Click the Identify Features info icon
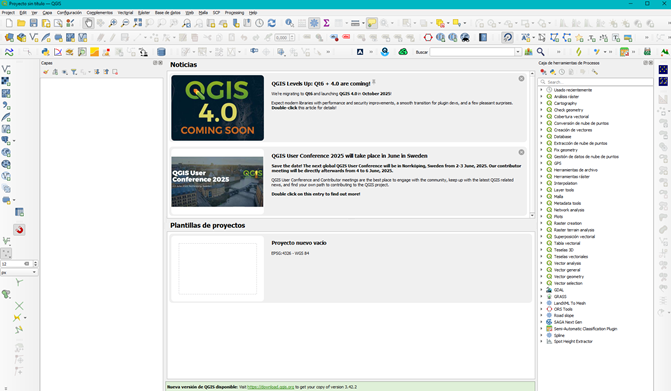Image resolution: width=671 pixels, height=391 pixels. pyautogui.click(x=290, y=23)
